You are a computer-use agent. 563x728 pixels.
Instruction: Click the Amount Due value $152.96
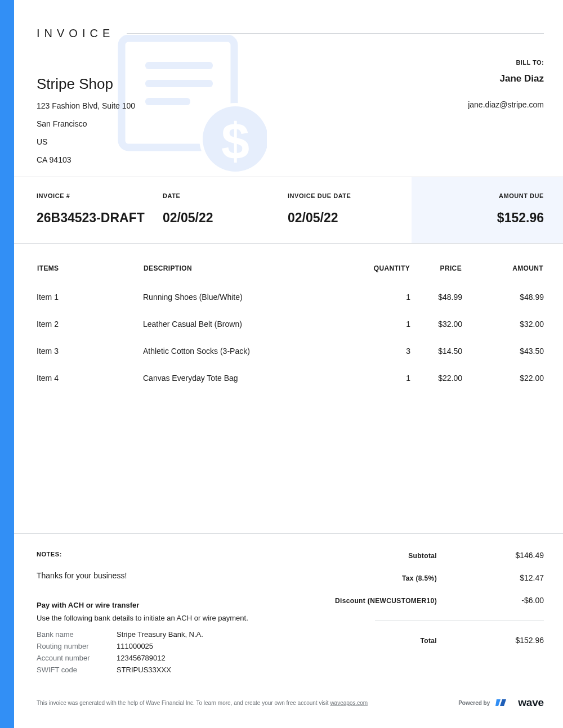(x=520, y=218)
